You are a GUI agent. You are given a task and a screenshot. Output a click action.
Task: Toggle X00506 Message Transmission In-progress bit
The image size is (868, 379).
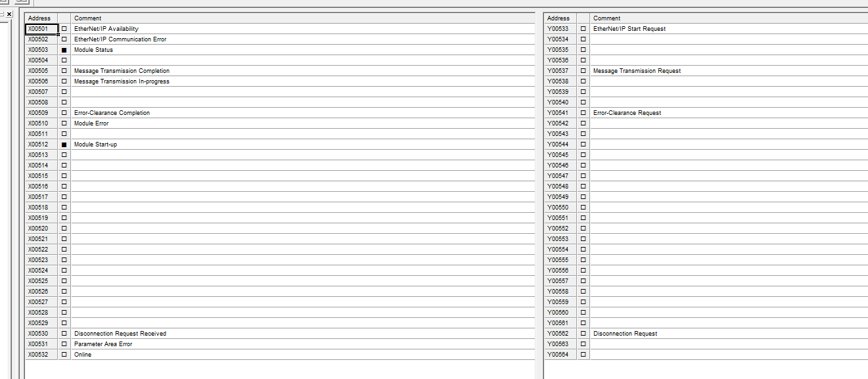[x=64, y=81]
